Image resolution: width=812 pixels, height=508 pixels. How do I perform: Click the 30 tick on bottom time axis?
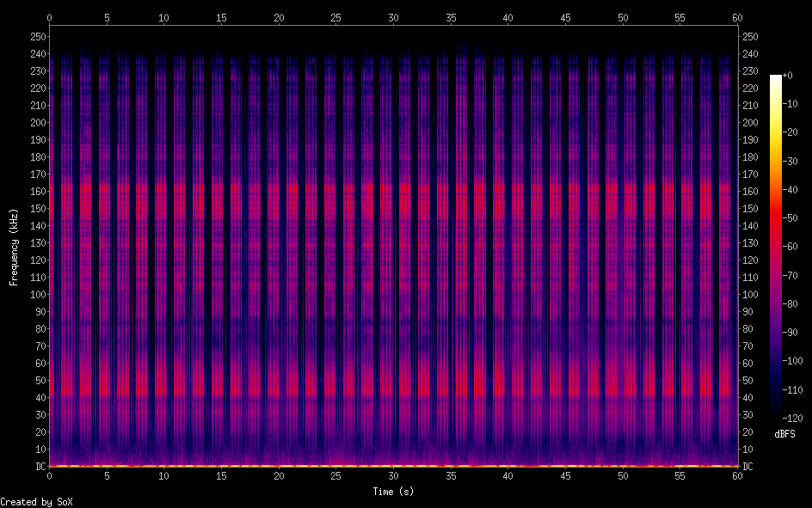click(x=393, y=475)
